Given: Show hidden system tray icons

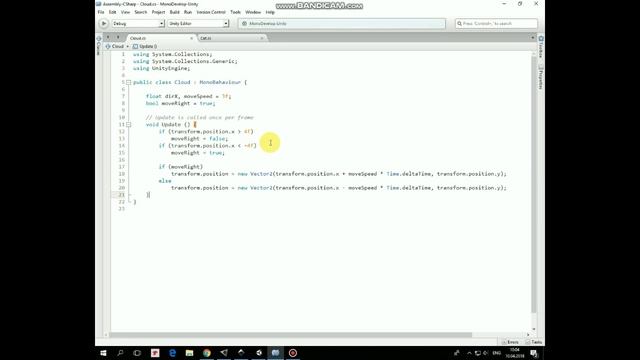Looking at the screenshot, I should pos(469,353).
